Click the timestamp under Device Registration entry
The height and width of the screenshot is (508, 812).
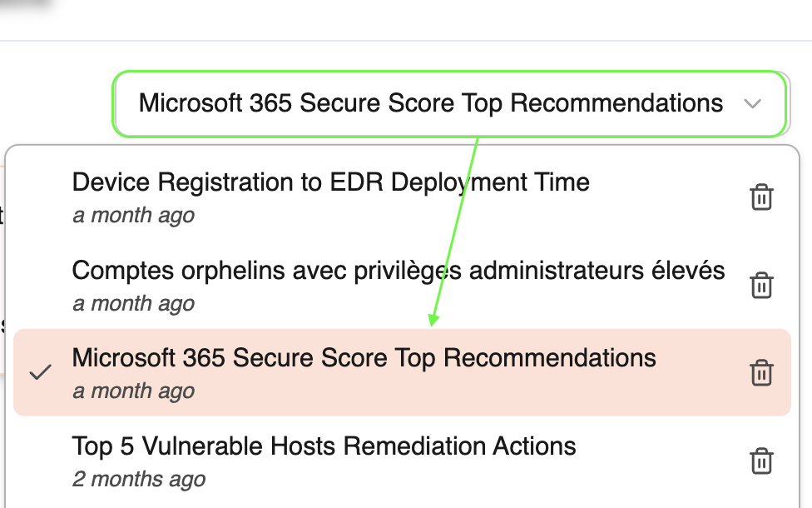tap(134, 215)
